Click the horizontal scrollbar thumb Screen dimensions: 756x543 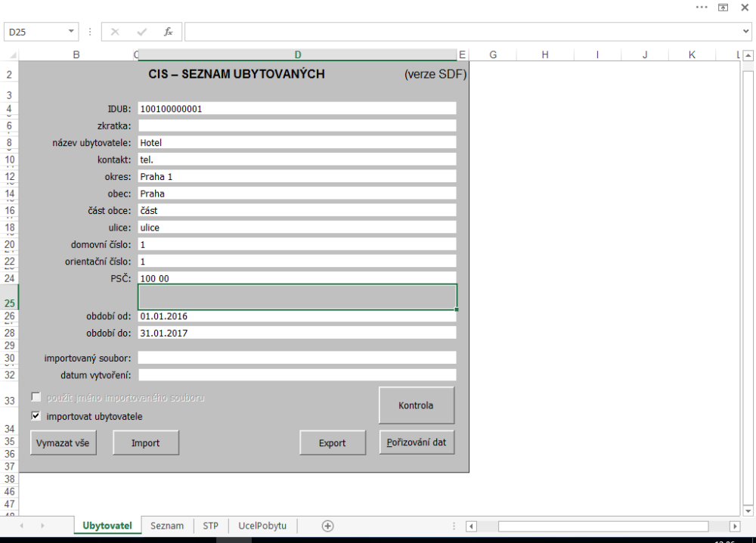(x=603, y=526)
